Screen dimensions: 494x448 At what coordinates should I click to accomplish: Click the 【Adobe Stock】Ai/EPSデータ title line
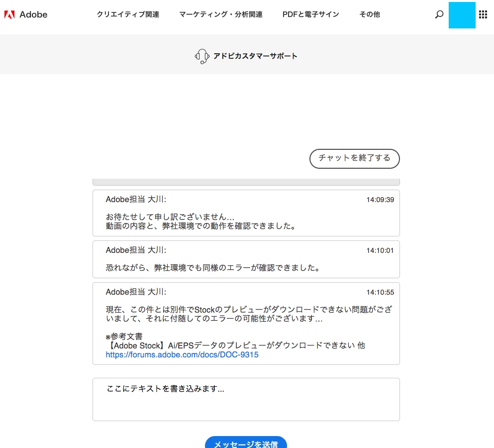click(x=235, y=345)
